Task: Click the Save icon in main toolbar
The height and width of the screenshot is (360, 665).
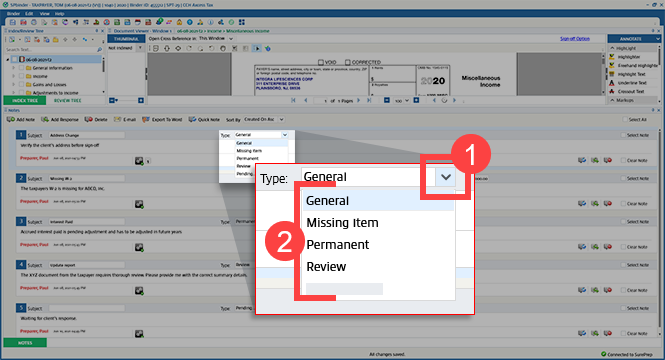Action: [13, 22]
